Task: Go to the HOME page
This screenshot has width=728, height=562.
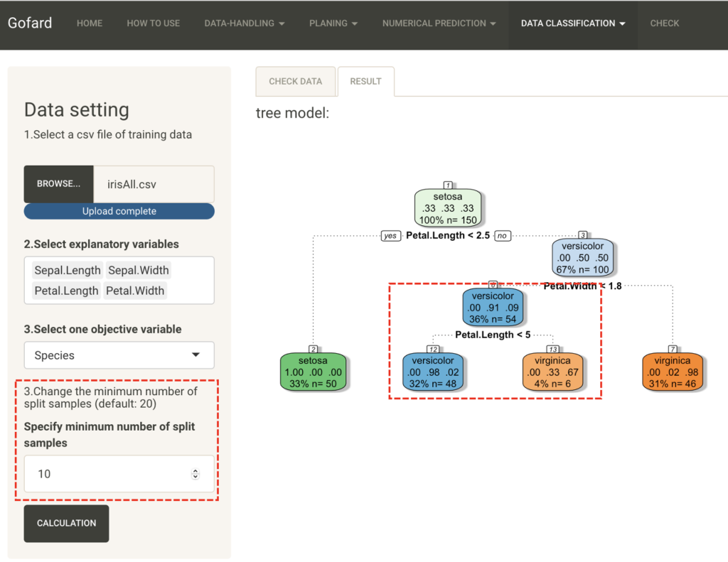Action: [90, 23]
